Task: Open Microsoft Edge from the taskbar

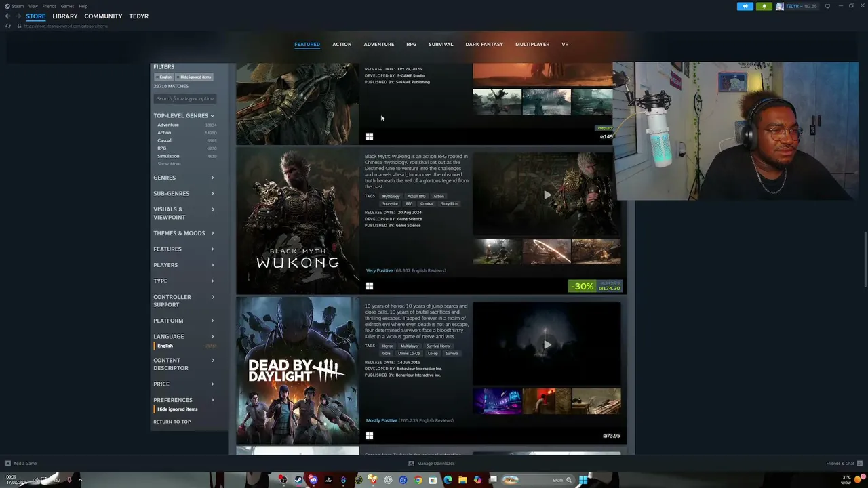Action: (448, 480)
